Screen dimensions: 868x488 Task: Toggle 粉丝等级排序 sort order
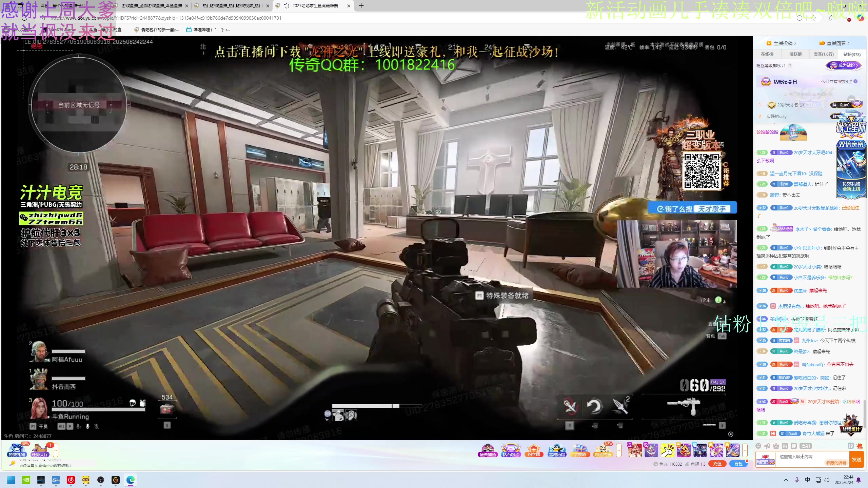[771, 65]
